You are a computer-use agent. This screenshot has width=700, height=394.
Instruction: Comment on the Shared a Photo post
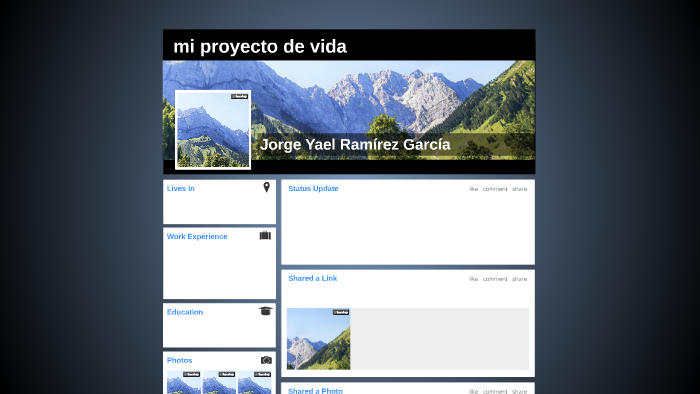[495, 391]
